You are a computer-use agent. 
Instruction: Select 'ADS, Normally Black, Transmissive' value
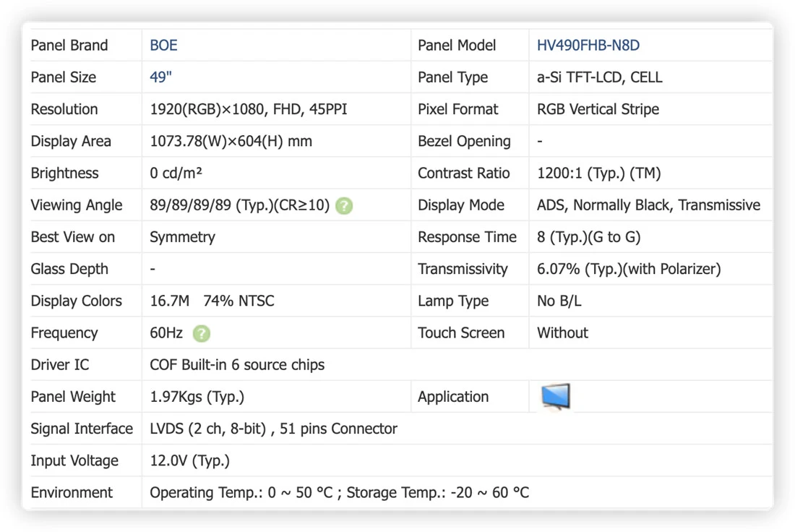[648, 205]
